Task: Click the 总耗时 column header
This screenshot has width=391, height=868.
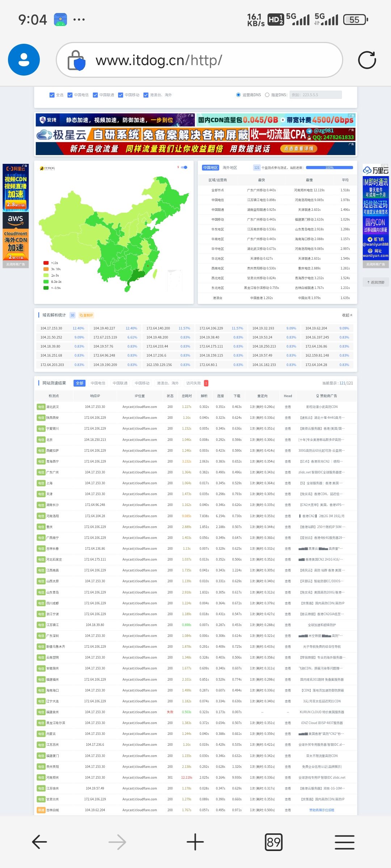Action: click(187, 396)
